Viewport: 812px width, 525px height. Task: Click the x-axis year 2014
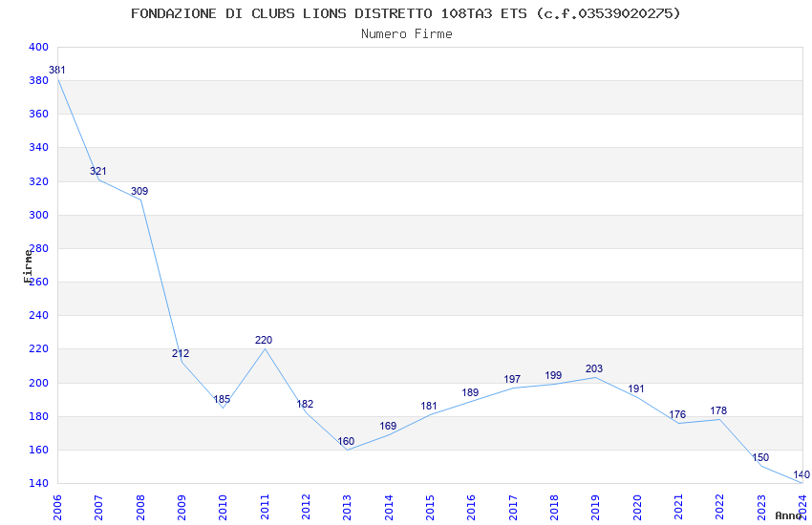click(389, 507)
